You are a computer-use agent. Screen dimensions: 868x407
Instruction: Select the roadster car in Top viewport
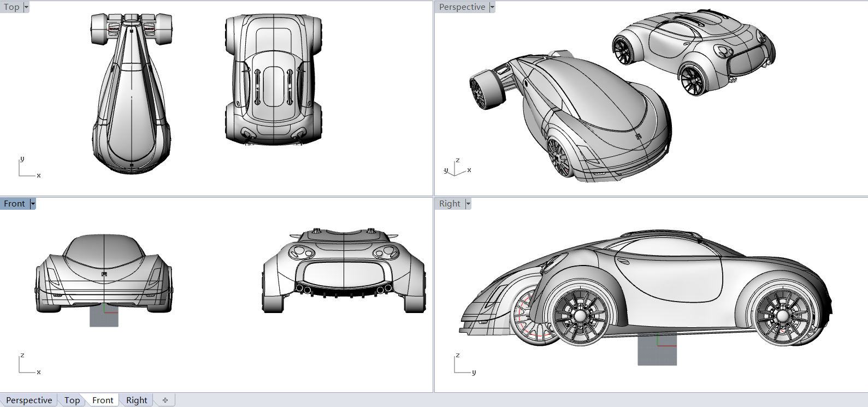pyautogui.click(x=273, y=79)
